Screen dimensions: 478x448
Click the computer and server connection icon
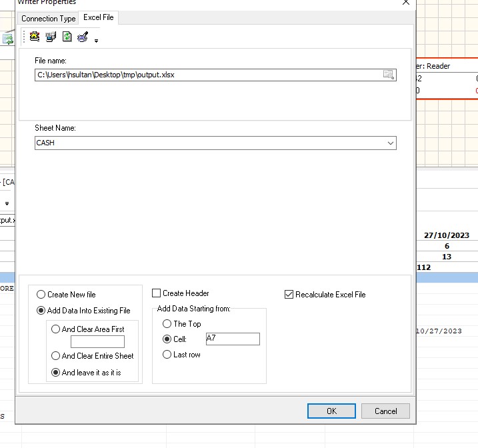[x=51, y=37]
